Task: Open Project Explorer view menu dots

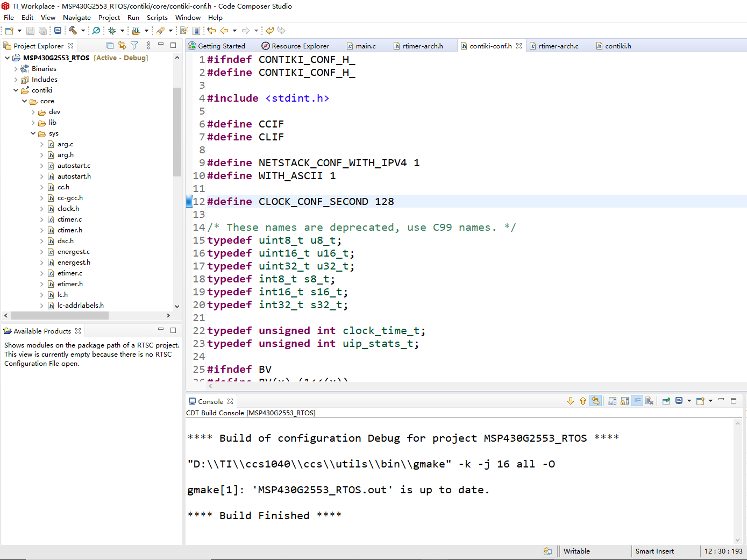Action: 148,46
